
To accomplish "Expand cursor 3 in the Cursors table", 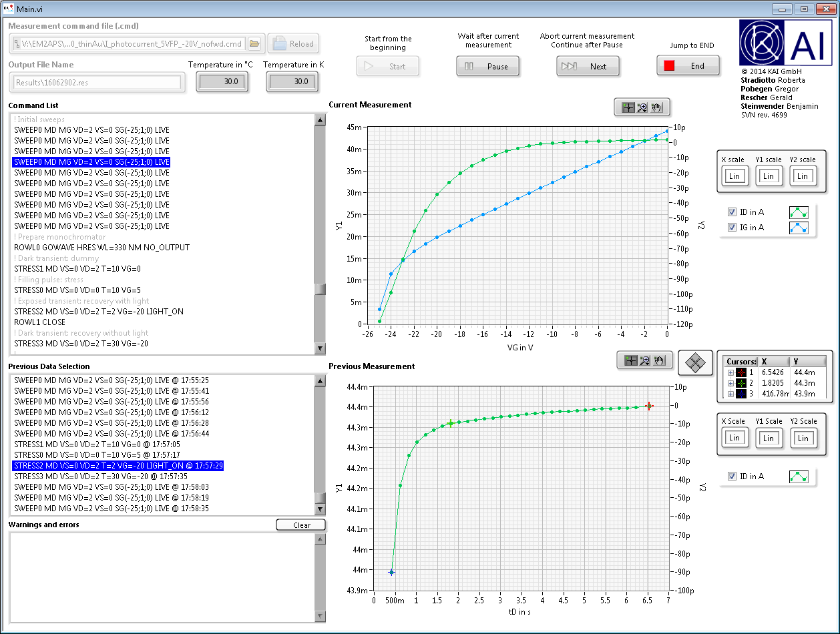I will (x=730, y=394).
